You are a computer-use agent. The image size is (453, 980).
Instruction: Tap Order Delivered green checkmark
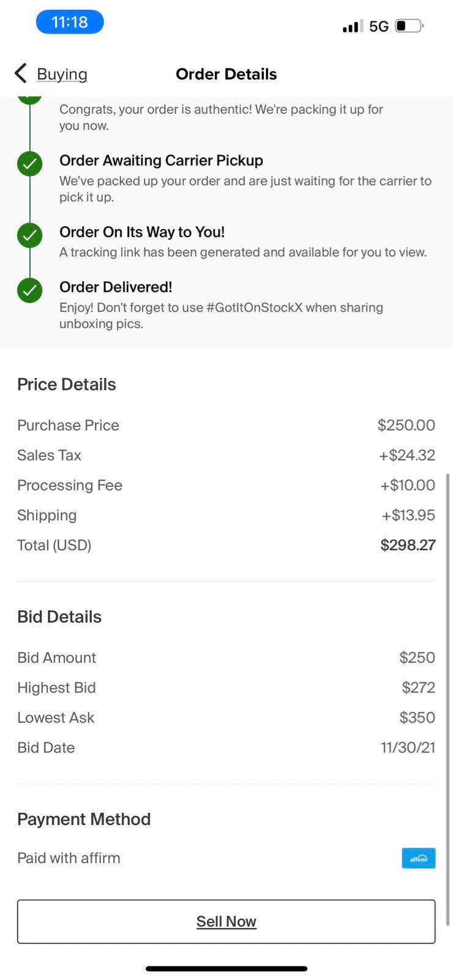pyautogui.click(x=29, y=290)
